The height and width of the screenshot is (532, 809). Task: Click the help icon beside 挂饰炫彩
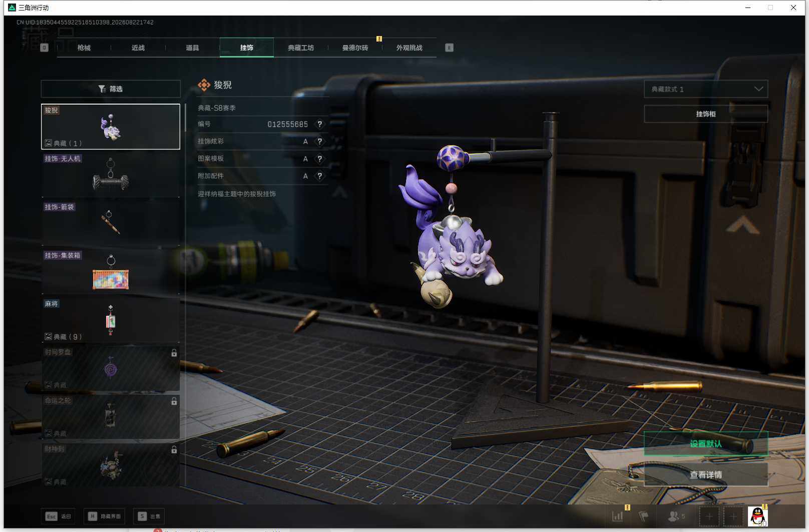click(x=319, y=142)
